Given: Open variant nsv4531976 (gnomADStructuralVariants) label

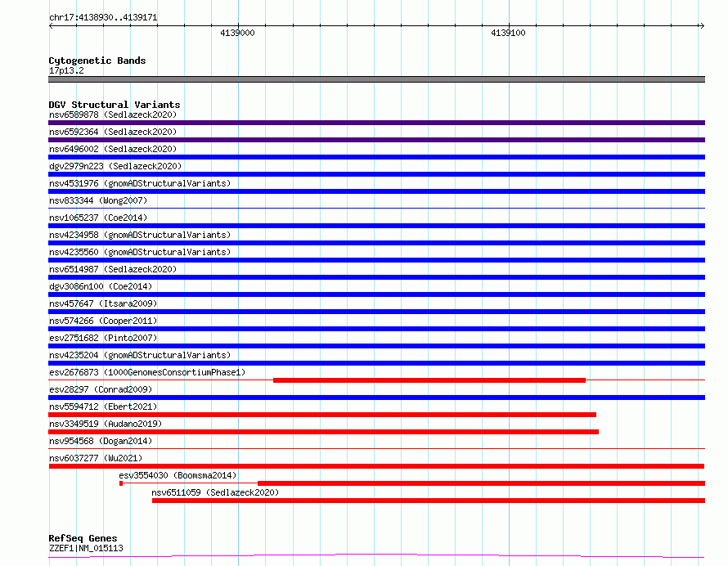Looking at the screenshot, I should [140, 183].
